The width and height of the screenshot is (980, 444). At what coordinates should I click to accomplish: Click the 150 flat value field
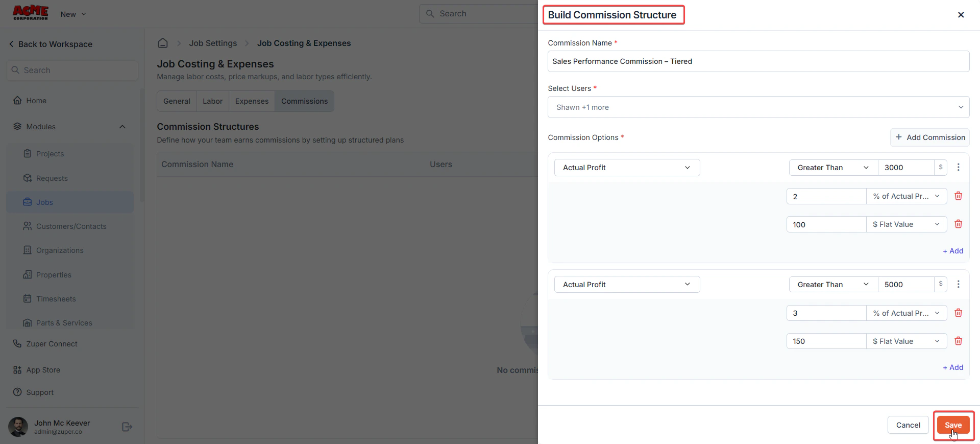(x=826, y=341)
